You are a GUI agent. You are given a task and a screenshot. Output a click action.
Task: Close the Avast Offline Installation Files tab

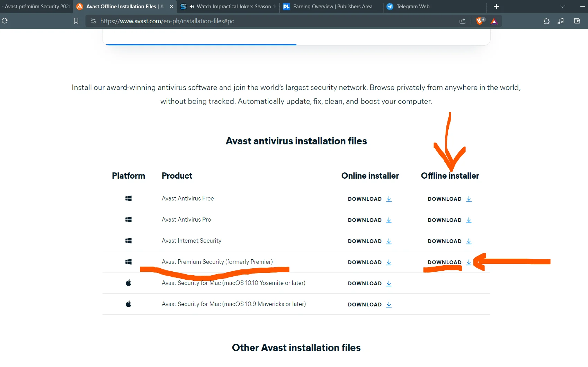(x=171, y=7)
